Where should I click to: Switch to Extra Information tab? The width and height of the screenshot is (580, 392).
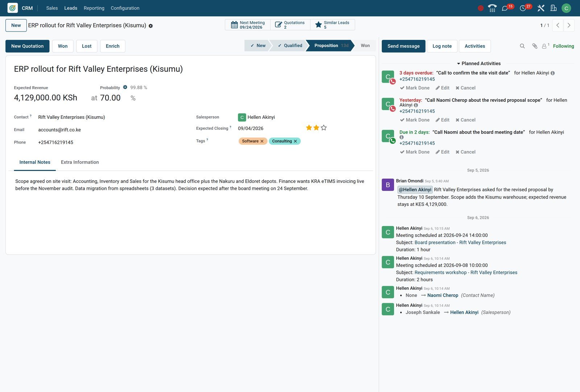click(80, 162)
